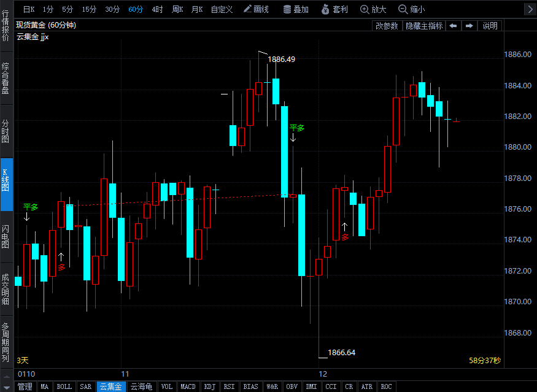
Task: Click the 改参数 button
Action: 387,26
